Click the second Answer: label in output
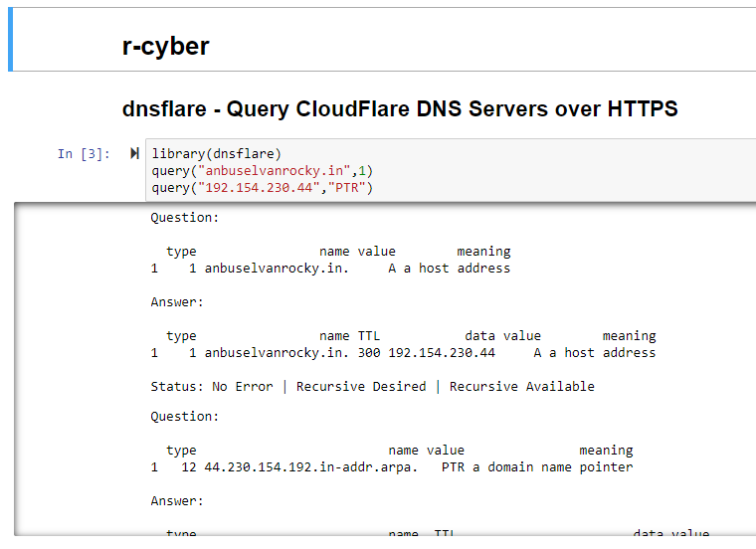Image resolution: width=756 pixels, height=549 pixels. click(x=177, y=500)
